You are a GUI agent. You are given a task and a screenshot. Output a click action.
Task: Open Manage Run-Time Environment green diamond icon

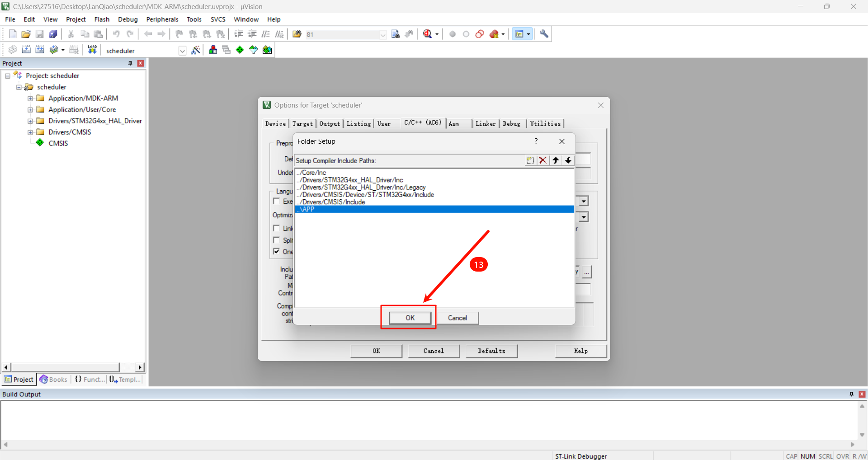pyautogui.click(x=240, y=50)
